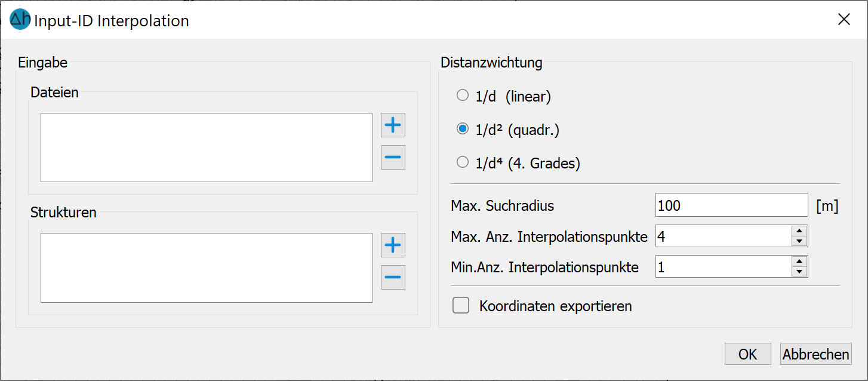Decrease Min.Anz. Interpolationspunkte value
This screenshot has width=868, height=381.
tap(799, 272)
